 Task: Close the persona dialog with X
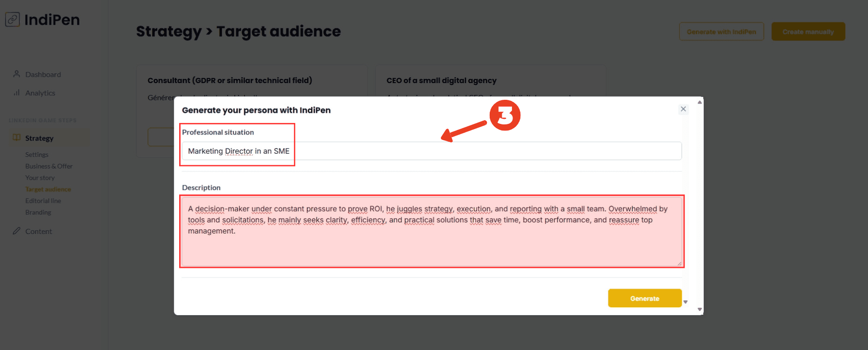coord(683,109)
